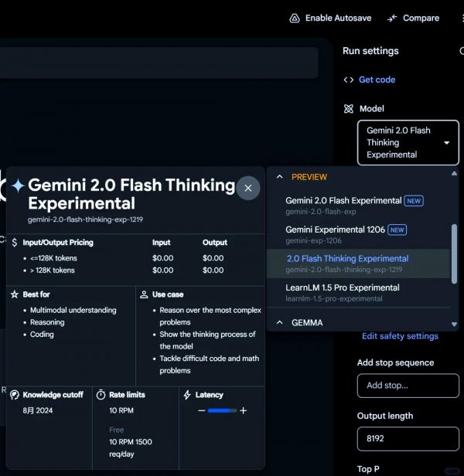Click the '8月 2024' knowledge cutoff value
The height and width of the screenshot is (476, 464).
pyautogui.click(x=38, y=411)
